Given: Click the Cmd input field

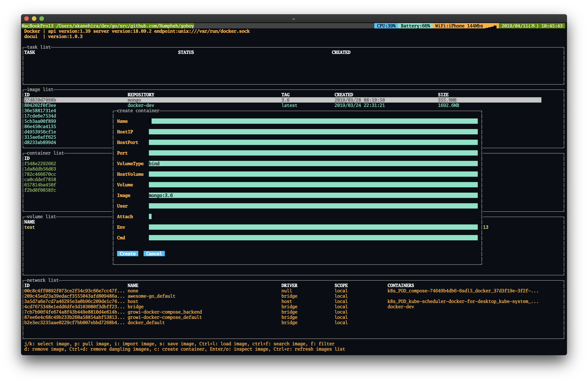Looking at the screenshot, I should (313, 238).
